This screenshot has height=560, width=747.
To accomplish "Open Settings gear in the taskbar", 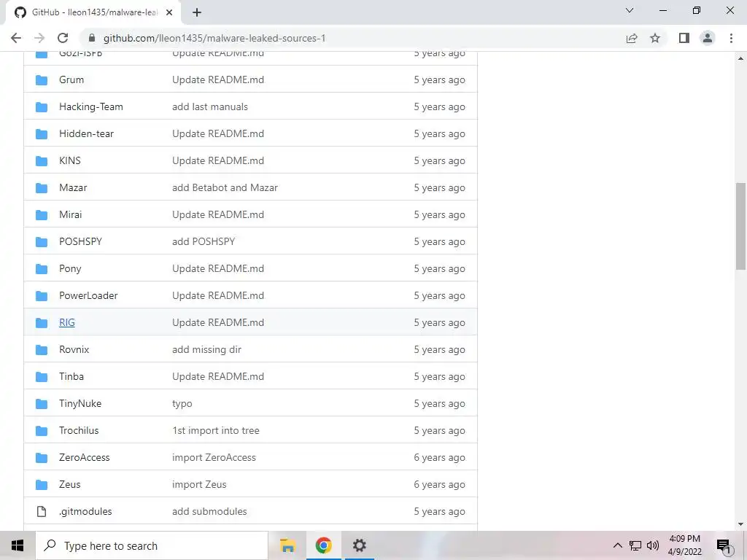I will tap(359, 545).
